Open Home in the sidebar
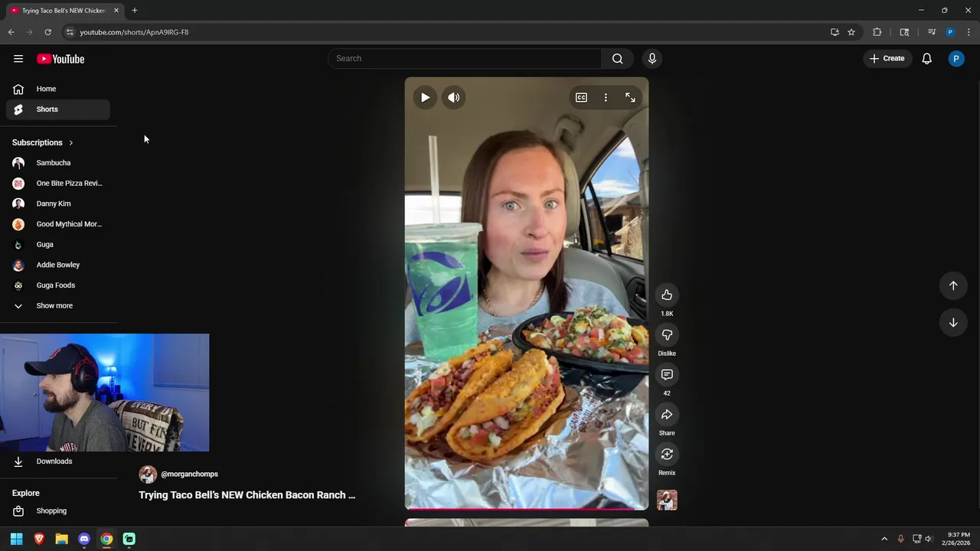This screenshot has height=551, width=980. tap(58, 89)
